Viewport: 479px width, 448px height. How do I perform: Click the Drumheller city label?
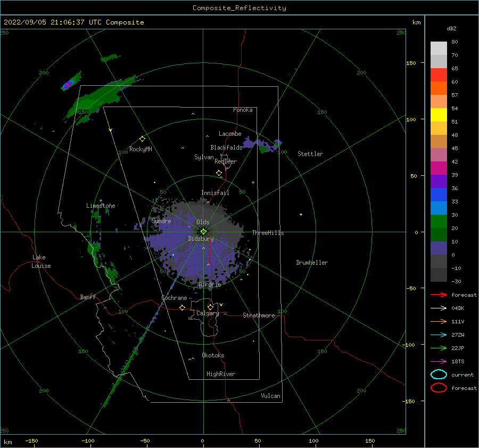[312, 263]
